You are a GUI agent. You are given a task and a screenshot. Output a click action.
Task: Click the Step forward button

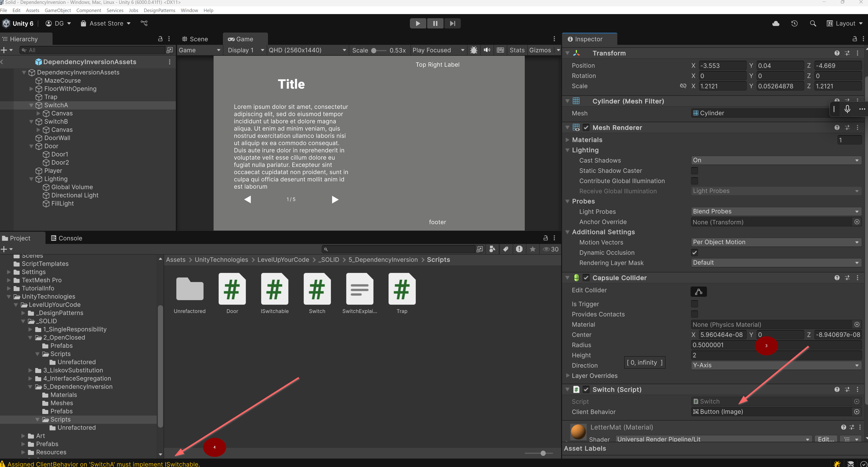[x=452, y=23]
